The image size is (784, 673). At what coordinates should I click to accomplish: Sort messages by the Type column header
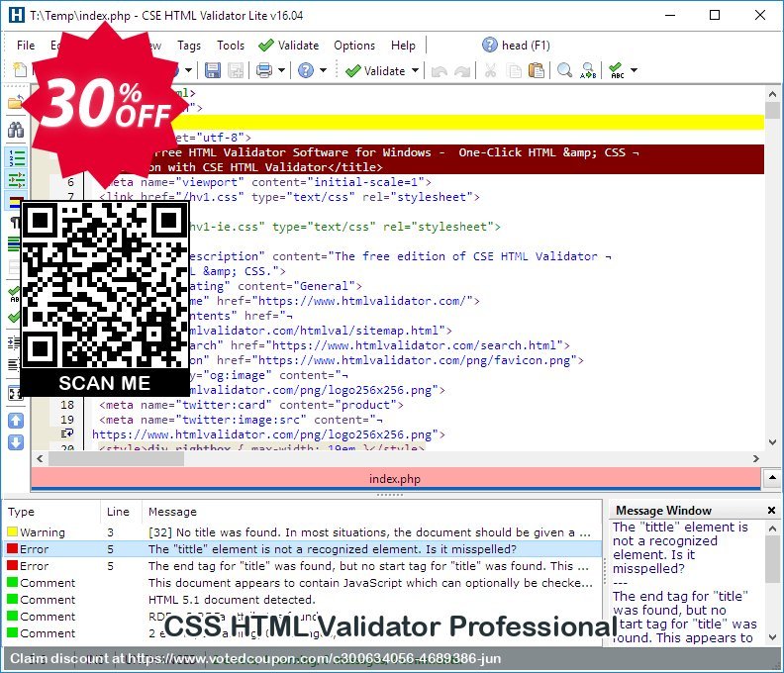pos(52,512)
